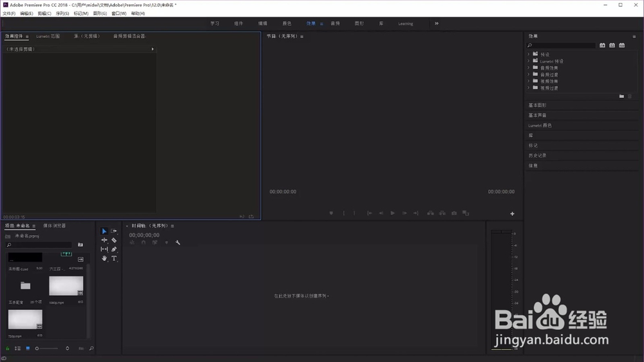
Task: Click Export Frame camera icon
Action: (x=454, y=213)
